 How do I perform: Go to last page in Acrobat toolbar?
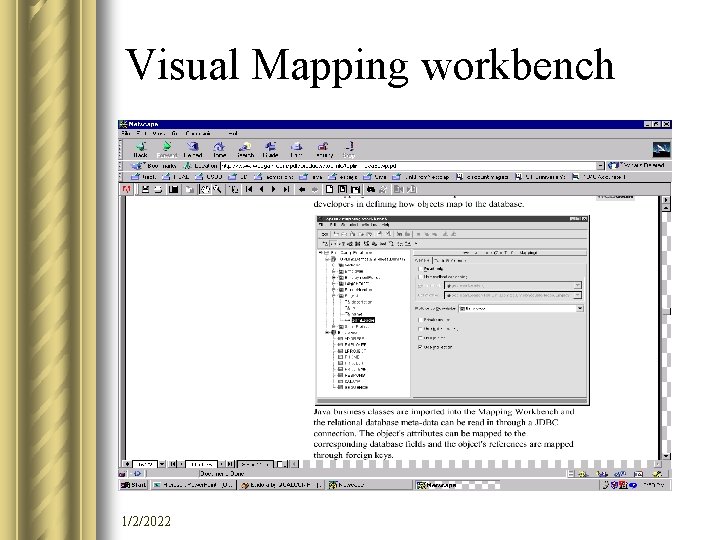coord(286,189)
